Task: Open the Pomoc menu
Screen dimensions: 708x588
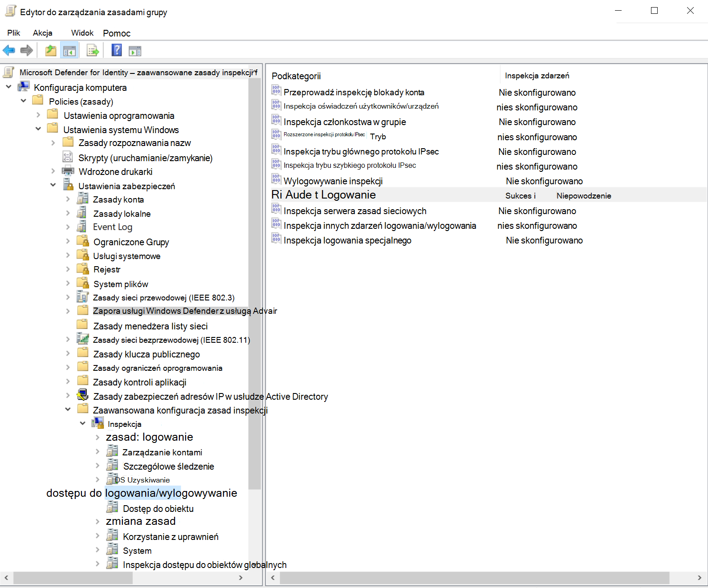Action: tap(117, 33)
